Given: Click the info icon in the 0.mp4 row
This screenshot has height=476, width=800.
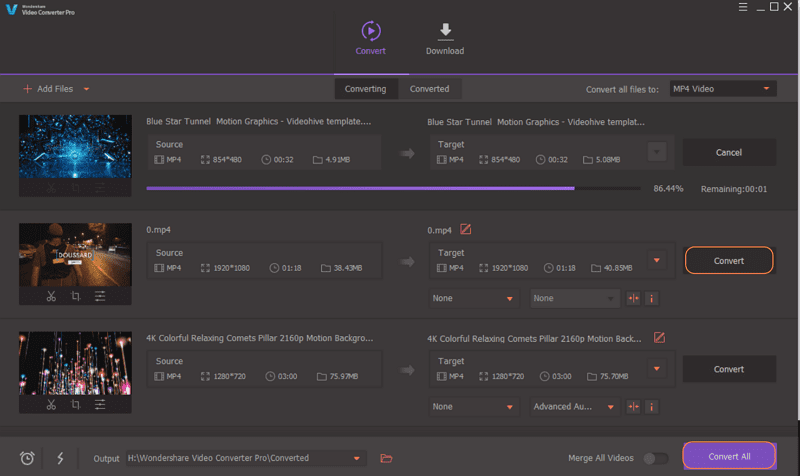Looking at the screenshot, I should click(652, 298).
